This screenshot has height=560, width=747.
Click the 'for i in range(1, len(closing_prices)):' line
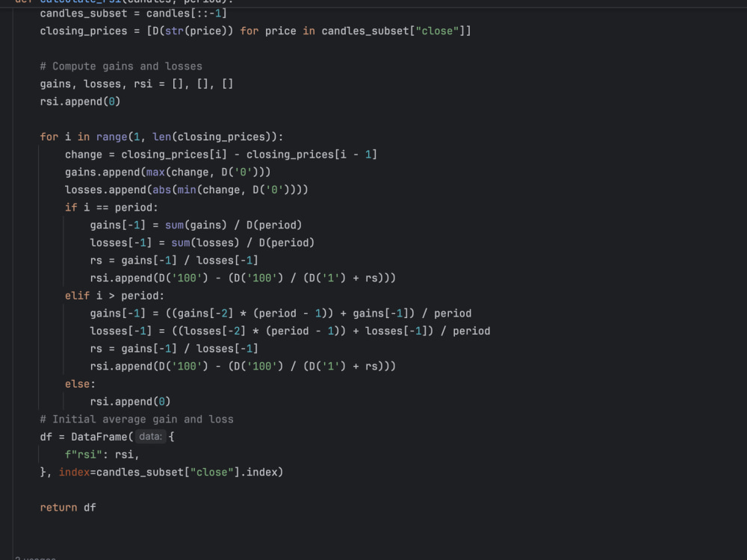(x=161, y=137)
